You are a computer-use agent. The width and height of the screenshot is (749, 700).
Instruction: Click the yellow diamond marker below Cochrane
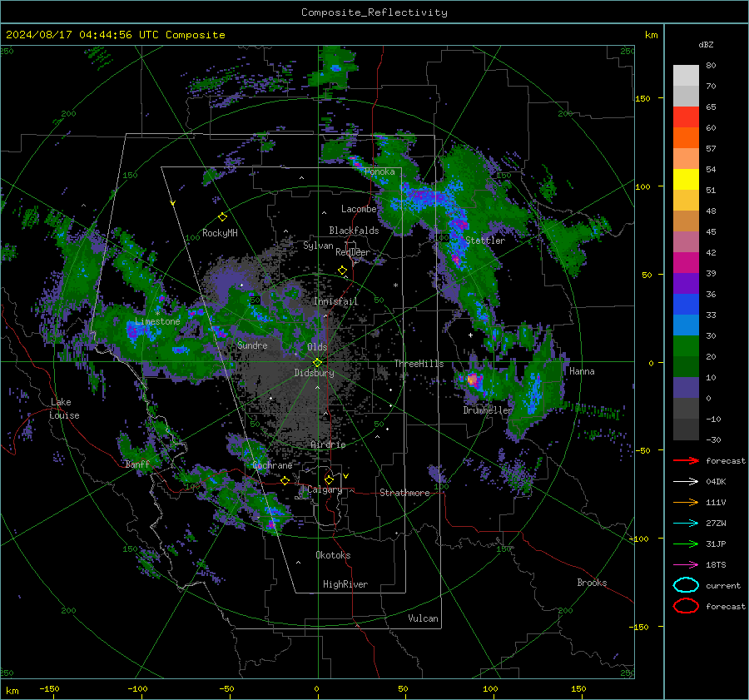[285, 480]
